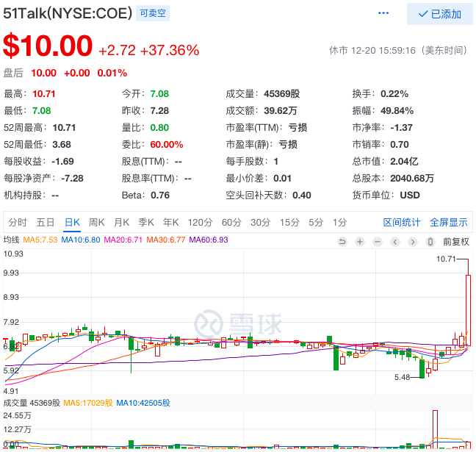Select the 120分 chart tab
476x452 pixels.
click(200, 223)
